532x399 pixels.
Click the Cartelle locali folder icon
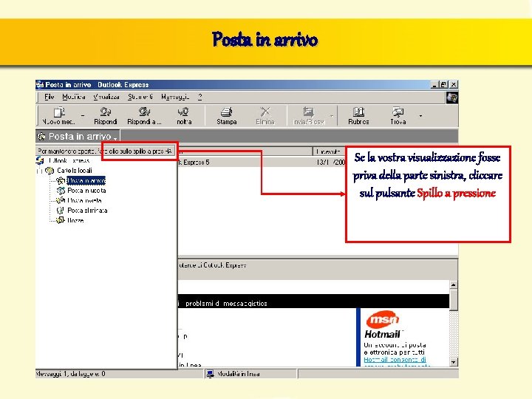click(x=50, y=171)
